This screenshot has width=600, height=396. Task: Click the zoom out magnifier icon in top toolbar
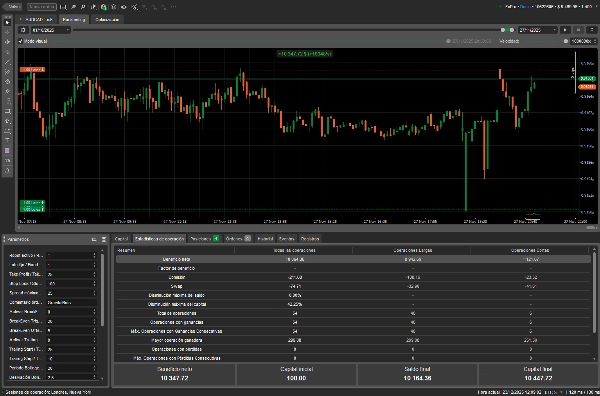coord(84,7)
